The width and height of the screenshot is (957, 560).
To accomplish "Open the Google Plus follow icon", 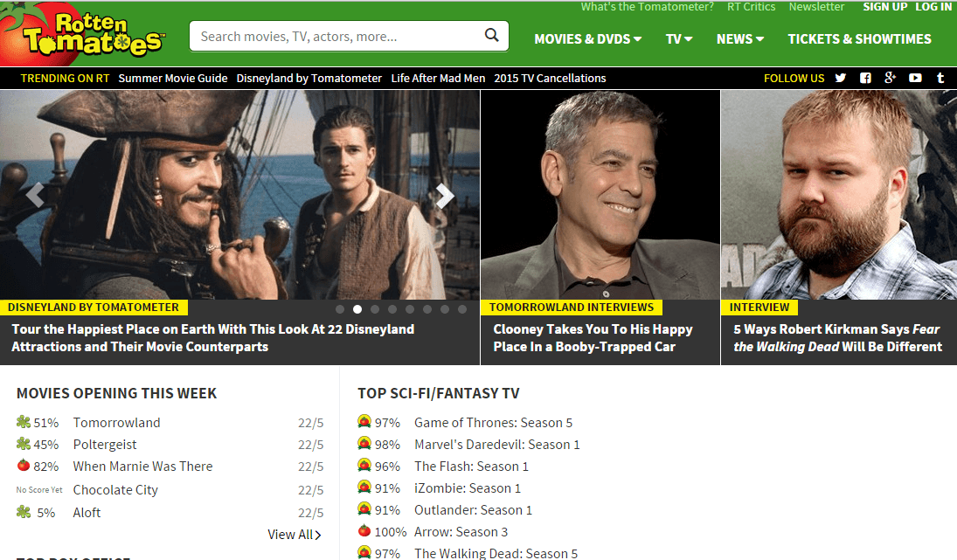I will point(890,78).
